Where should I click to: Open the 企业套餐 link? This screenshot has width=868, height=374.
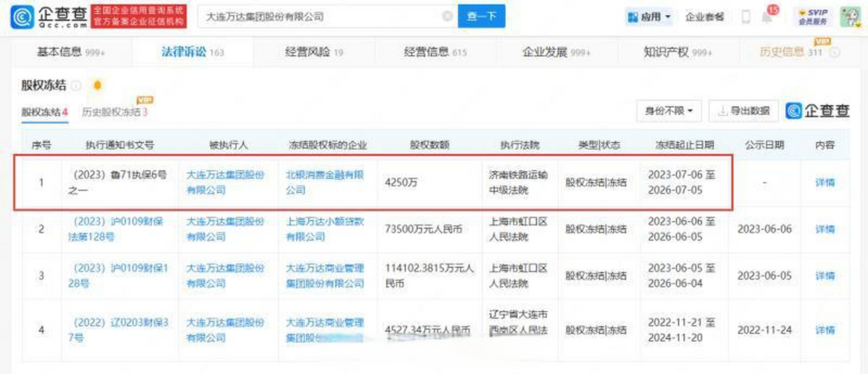coord(705,17)
